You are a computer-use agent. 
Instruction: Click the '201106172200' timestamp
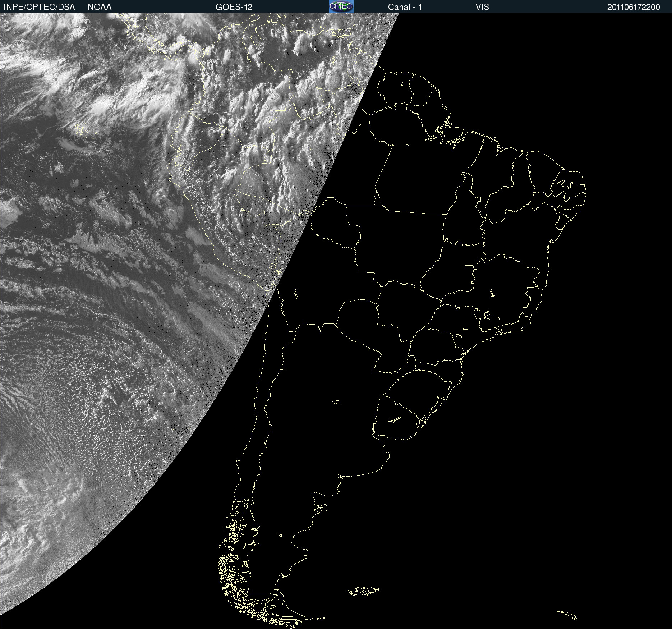[634, 7]
